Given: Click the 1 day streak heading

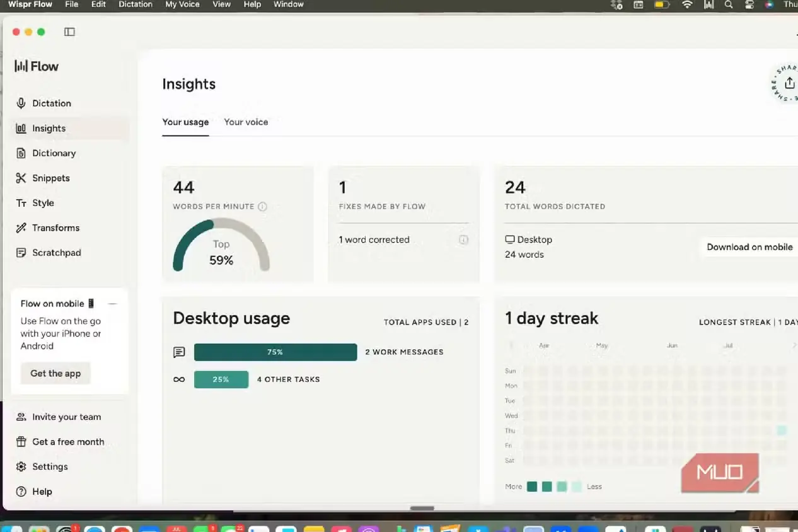Looking at the screenshot, I should click(x=552, y=318).
